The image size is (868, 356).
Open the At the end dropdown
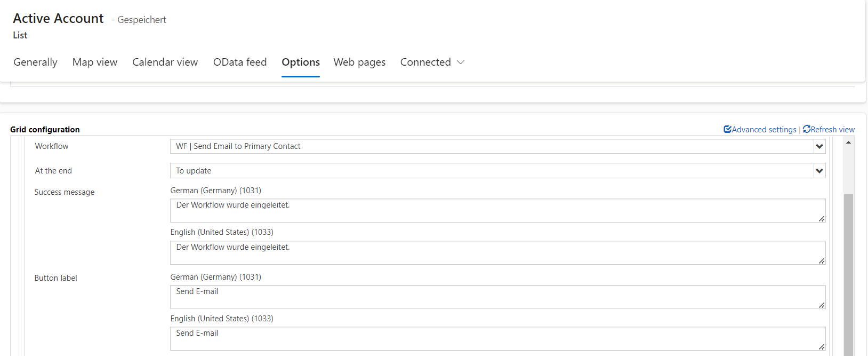pos(819,171)
